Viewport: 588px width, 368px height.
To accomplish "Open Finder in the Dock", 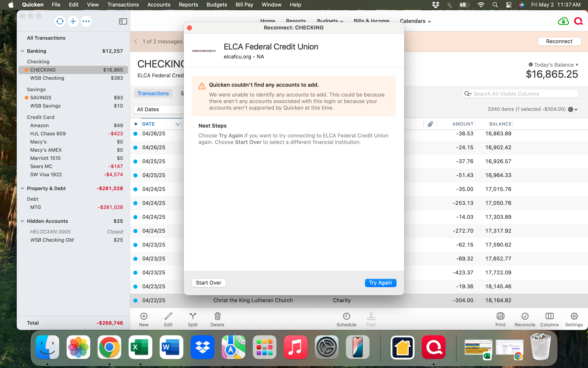I will pos(47,347).
